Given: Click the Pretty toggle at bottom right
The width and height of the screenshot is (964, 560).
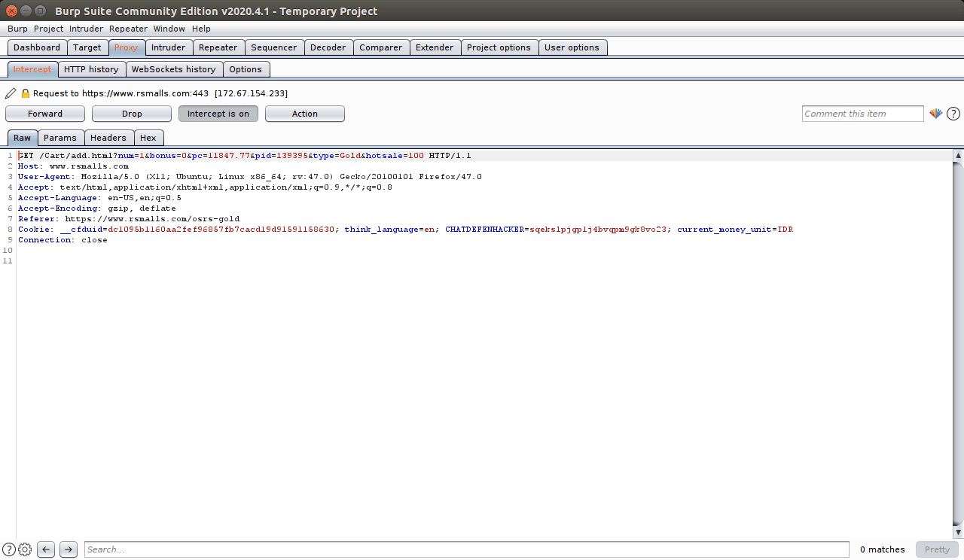Looking at the screenshot, I should click(x=936, y=549).
